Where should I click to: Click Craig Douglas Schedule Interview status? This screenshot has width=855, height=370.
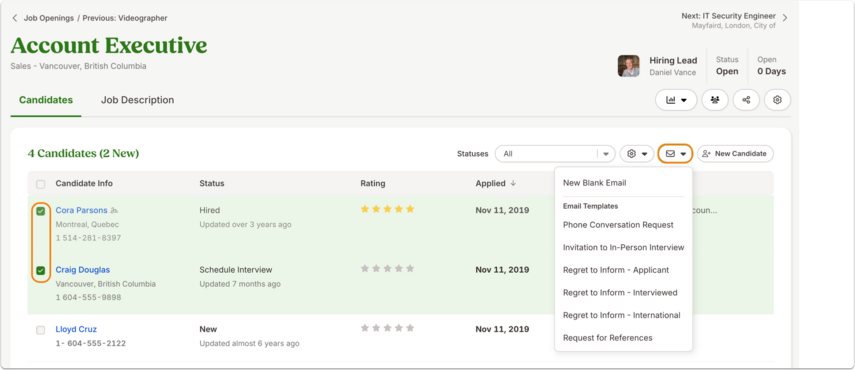236,270
